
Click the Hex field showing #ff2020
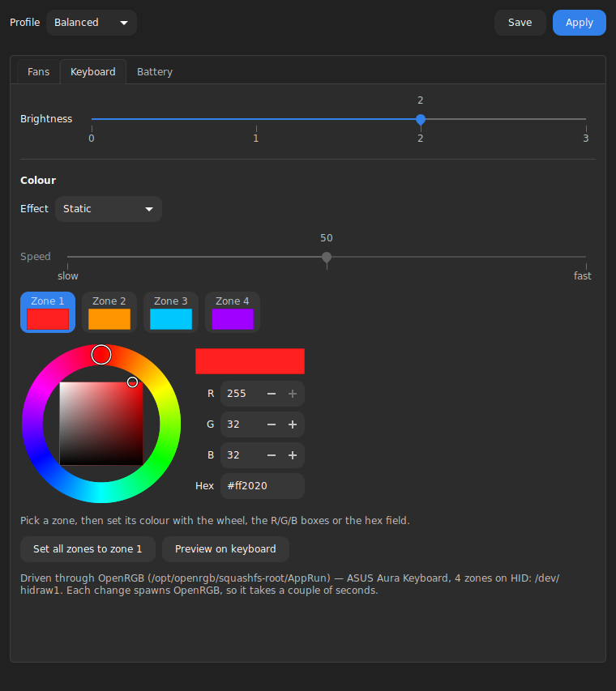coord(263,486)
